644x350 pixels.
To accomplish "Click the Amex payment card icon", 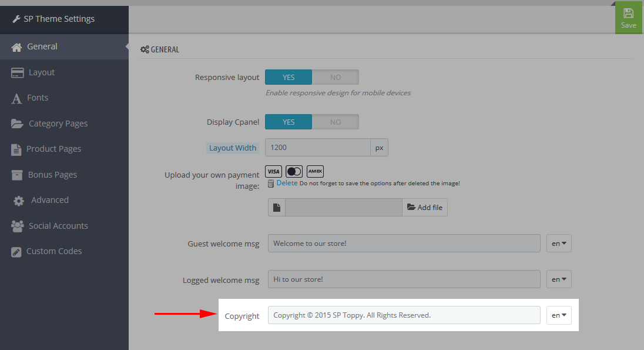I will pos(315,172).
